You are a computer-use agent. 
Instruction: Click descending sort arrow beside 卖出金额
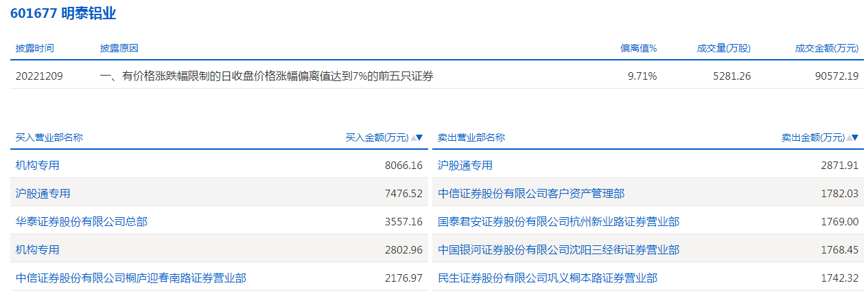[x=856, y=137]
